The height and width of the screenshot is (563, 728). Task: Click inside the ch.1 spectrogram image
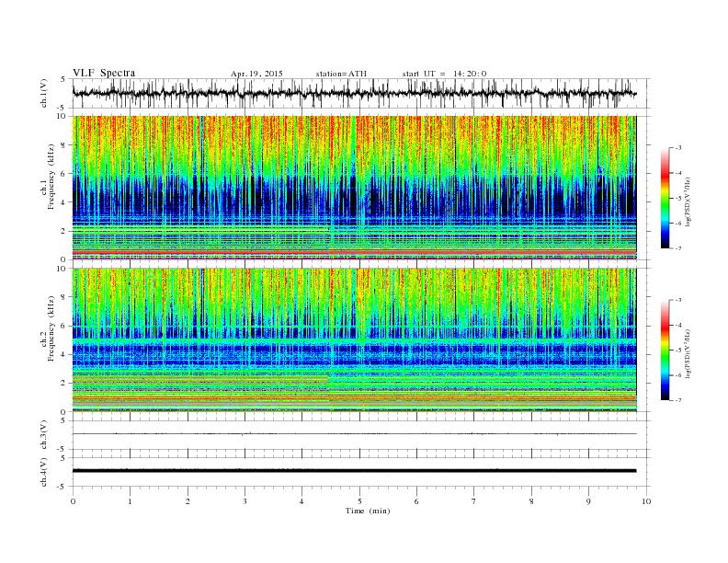tap(354, 188)
